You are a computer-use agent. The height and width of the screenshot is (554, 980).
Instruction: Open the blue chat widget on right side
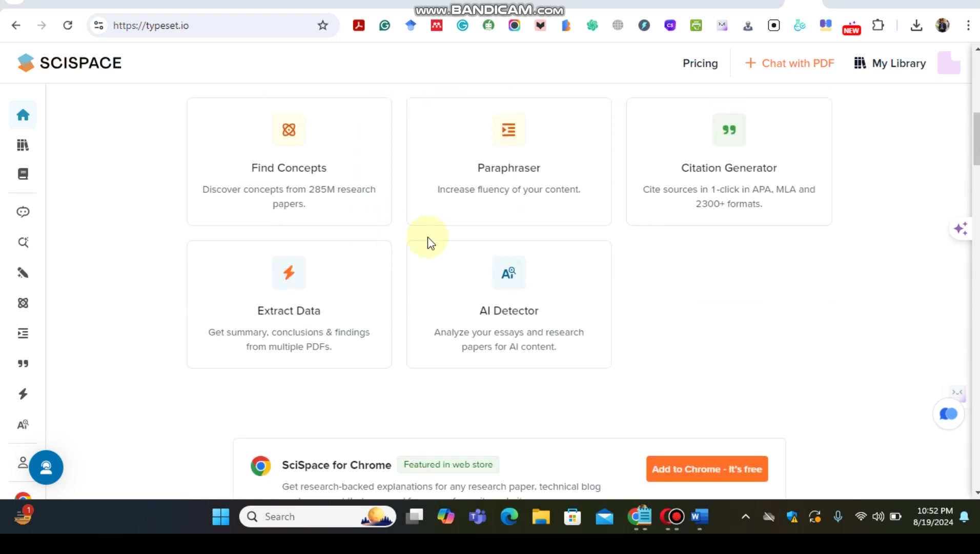[948, 414]
